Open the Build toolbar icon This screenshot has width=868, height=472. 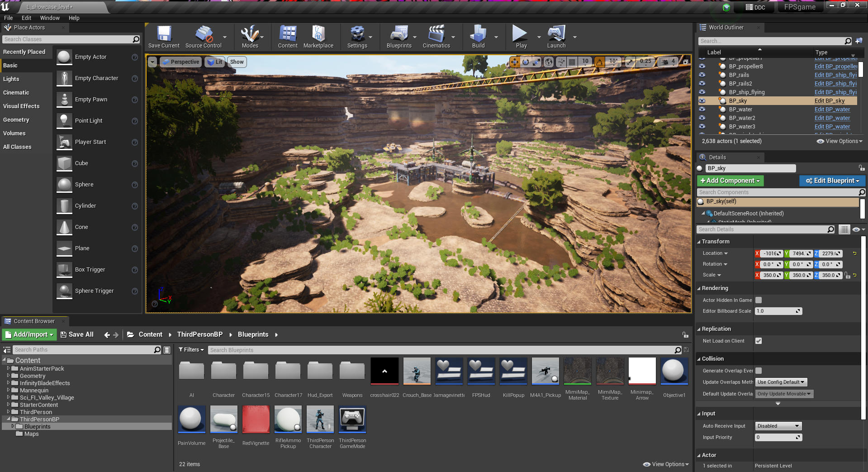(478, 37)
